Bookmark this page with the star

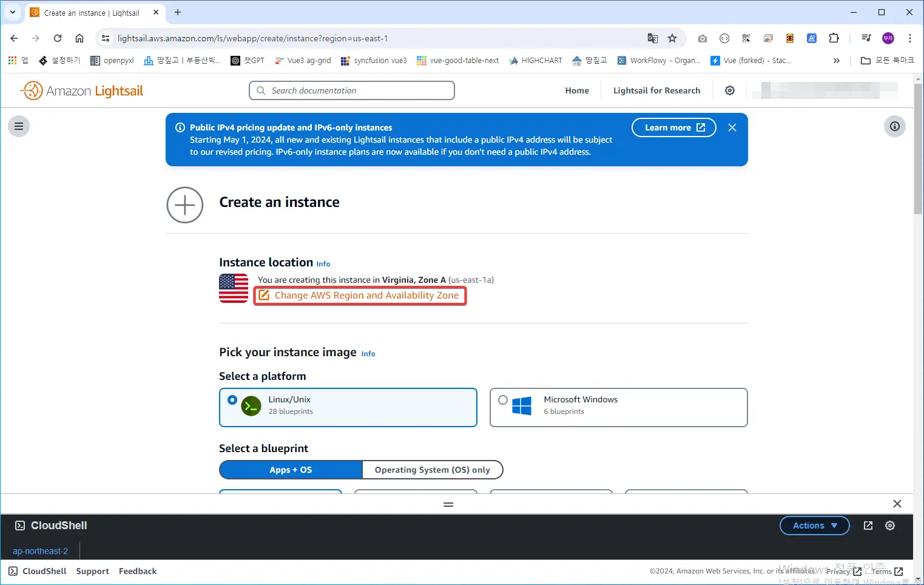pyautogui.click(x=672, y=38)
